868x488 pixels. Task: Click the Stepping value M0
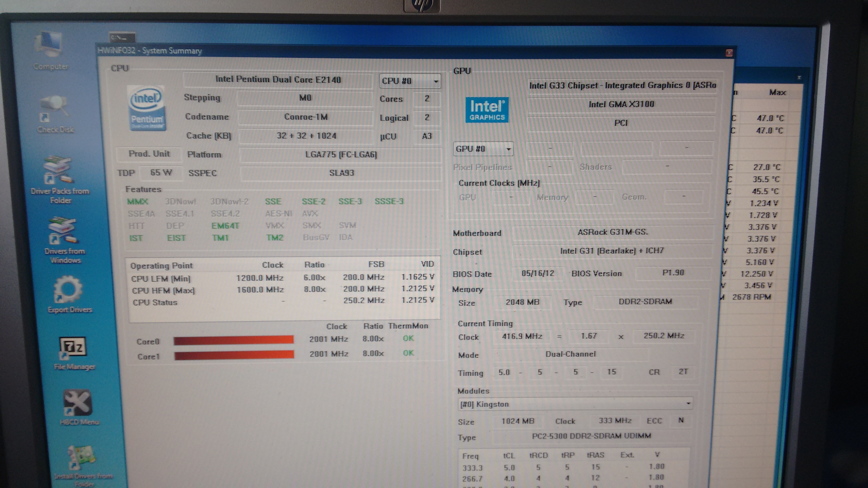pos(305,98)
